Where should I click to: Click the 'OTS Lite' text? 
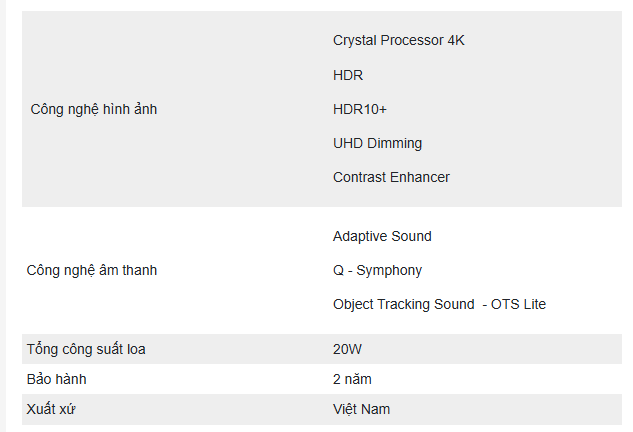[518, 304]
